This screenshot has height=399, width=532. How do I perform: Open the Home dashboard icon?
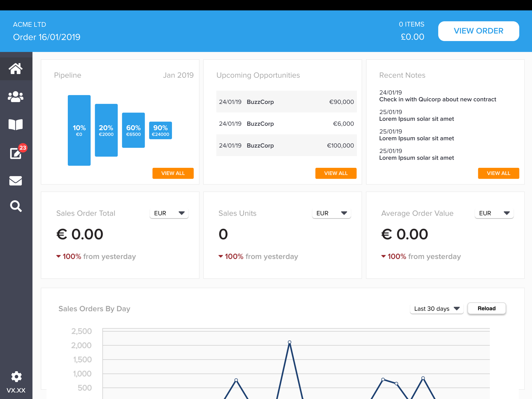pos(16,69)
